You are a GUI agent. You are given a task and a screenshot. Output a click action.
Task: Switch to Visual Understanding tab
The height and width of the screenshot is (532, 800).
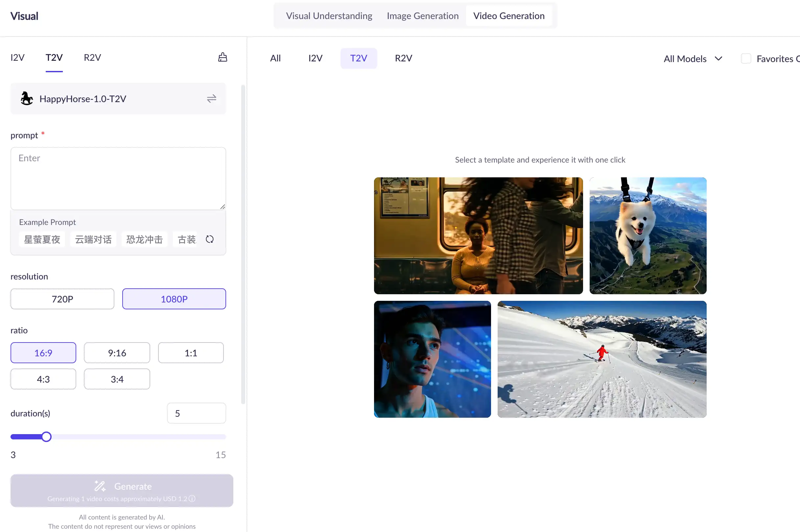tap(329, 16)
